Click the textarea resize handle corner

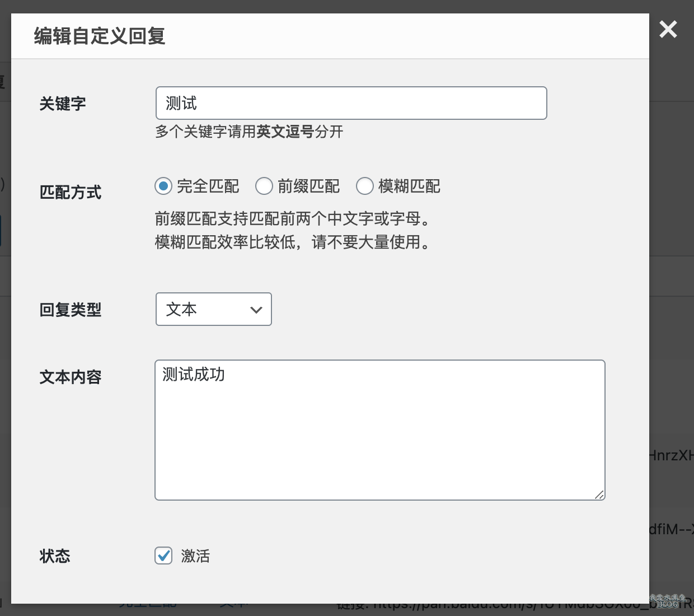pyautogui.click(x=599, y=494)
